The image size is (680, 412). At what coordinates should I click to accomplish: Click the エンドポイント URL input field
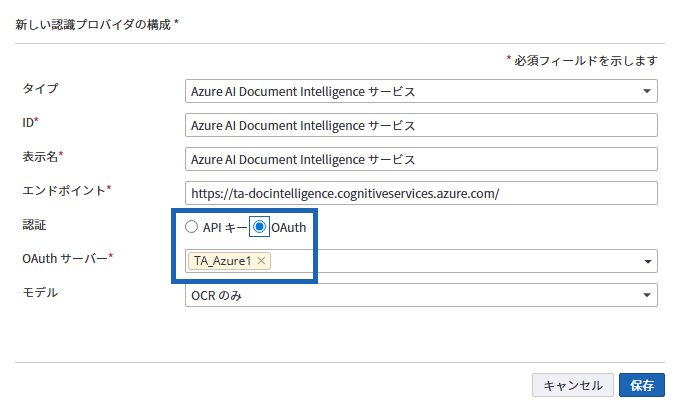420,193
